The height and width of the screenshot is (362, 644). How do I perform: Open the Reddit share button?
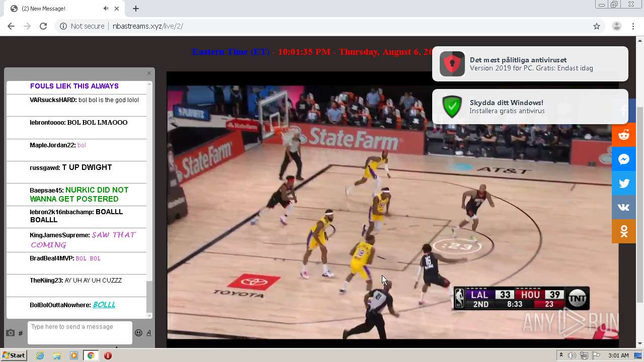point(624,135)
